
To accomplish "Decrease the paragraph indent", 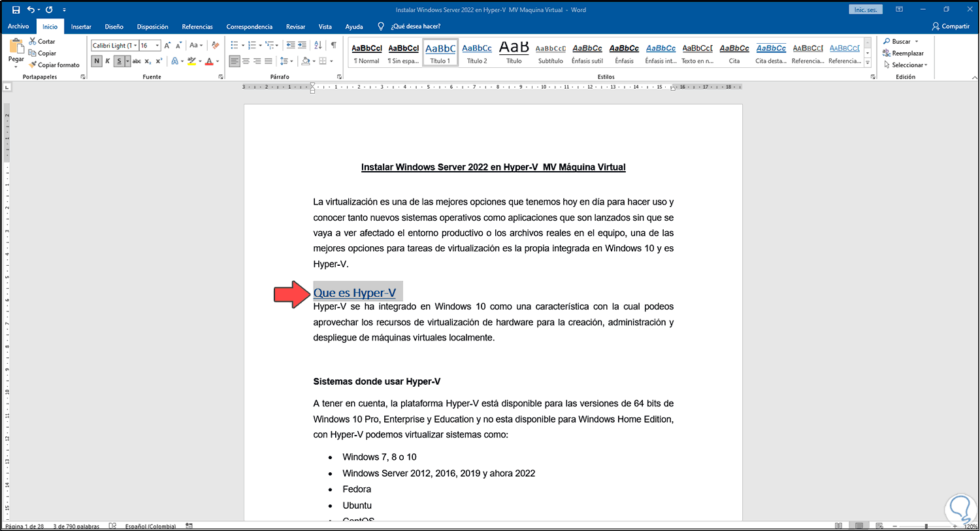I will [x=291, y=45].
